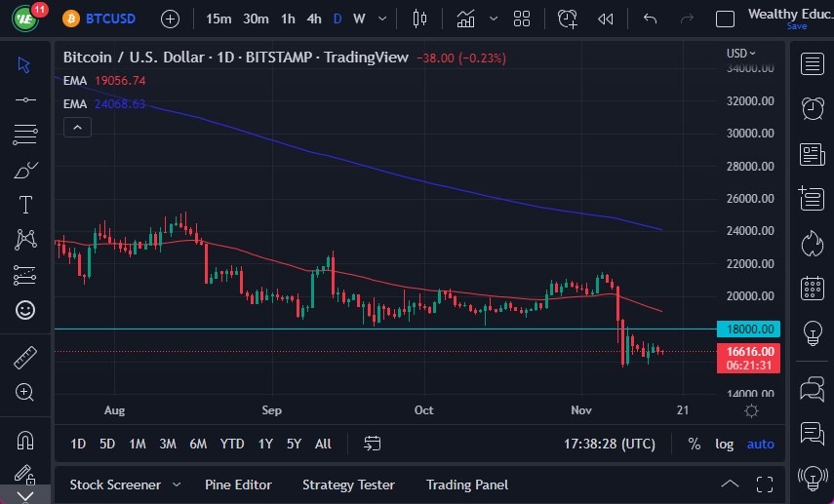Image resolution: width=834 pixels, height=504 pixels.
Task: Select the Text tool in left toolbar
Action: pos(25,205)
